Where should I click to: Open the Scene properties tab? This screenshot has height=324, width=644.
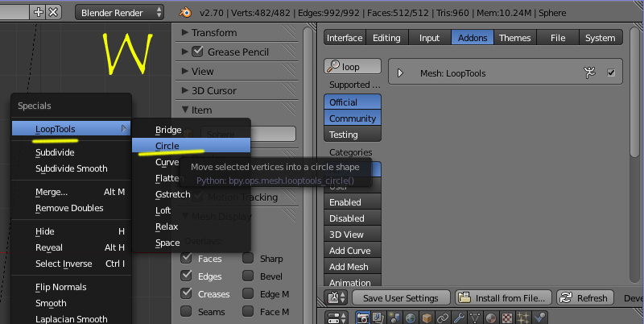tap(394, 318)
